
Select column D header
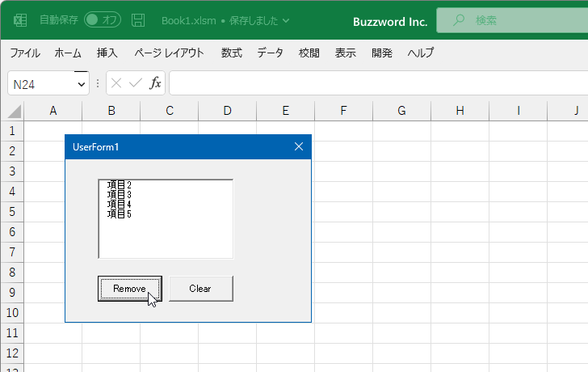tap(228, 111)
